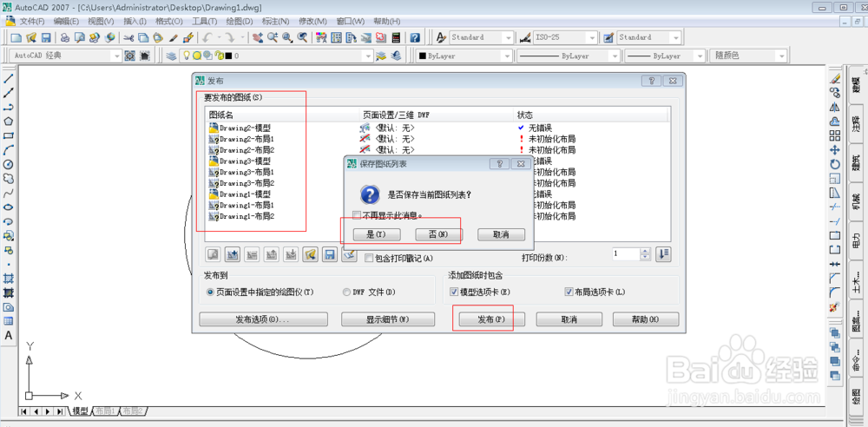Image resolution: width=868 pixels, height=427 pixels.
Task: Click the Pan realtime hand icon
Action: pyautogui.click(x=258, y=37)
